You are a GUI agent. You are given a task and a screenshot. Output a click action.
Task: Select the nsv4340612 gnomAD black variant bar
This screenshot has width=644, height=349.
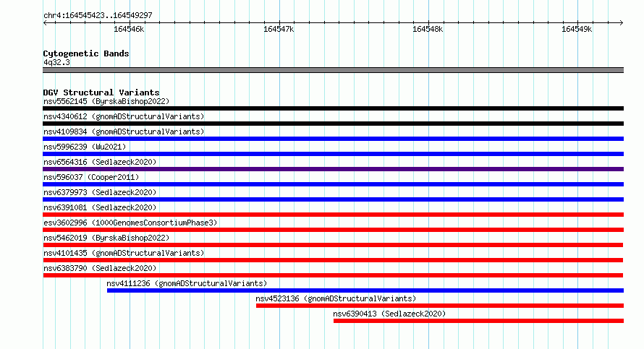point(333,124)
